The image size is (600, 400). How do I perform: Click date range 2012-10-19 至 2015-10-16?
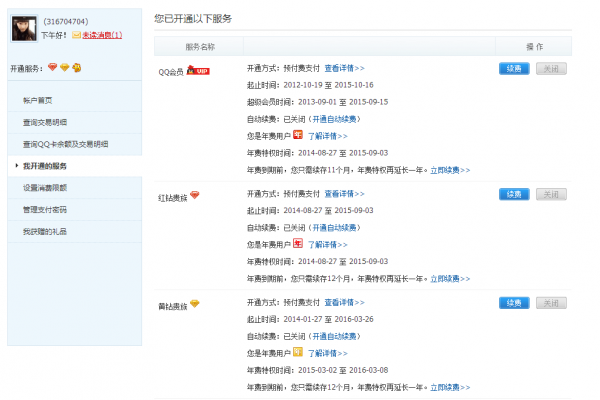[328, 85]
